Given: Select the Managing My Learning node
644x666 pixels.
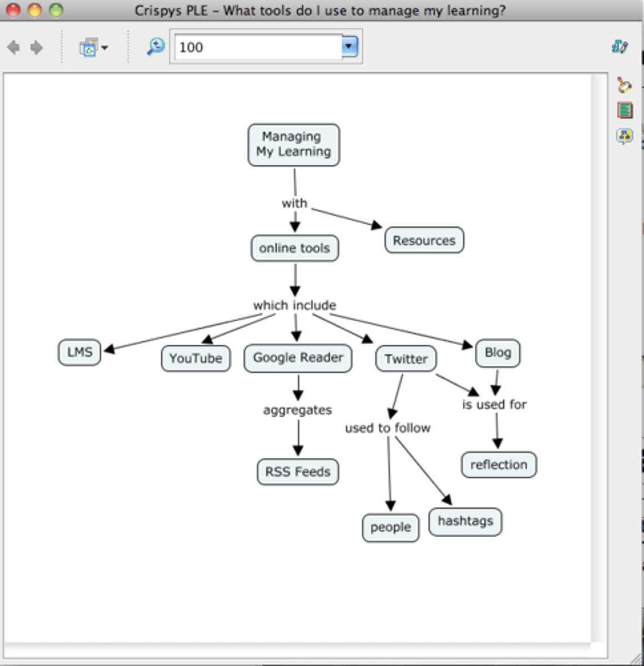Looking at the screenshot, I should (x=293, y=145).
